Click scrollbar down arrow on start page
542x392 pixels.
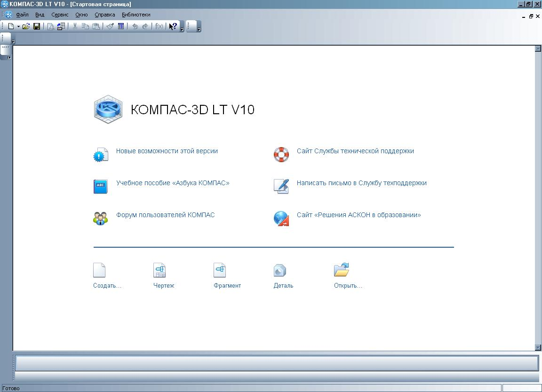click(537, 347)
